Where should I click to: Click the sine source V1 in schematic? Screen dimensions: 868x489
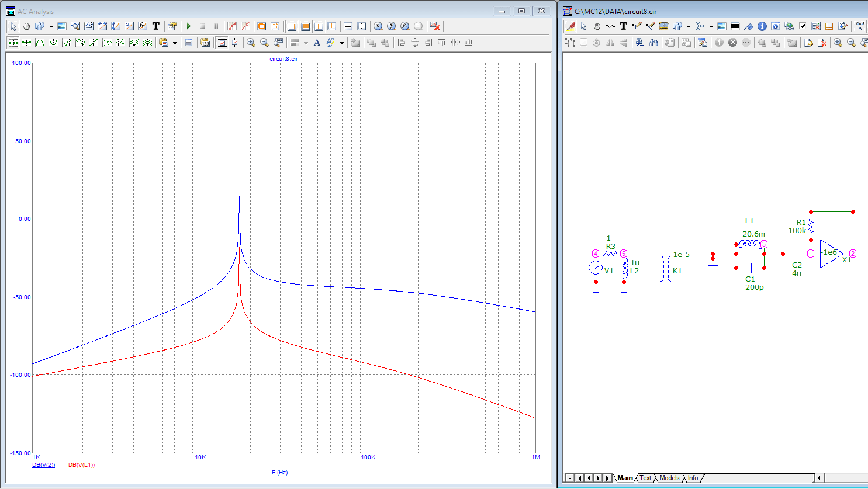pyautogui.click(x=595, y=268)
